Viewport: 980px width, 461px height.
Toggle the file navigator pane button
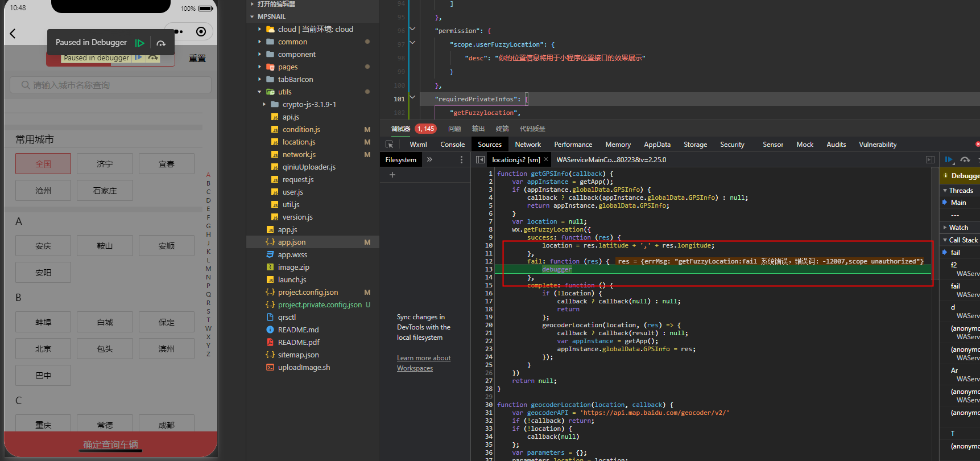coord(481,160)
